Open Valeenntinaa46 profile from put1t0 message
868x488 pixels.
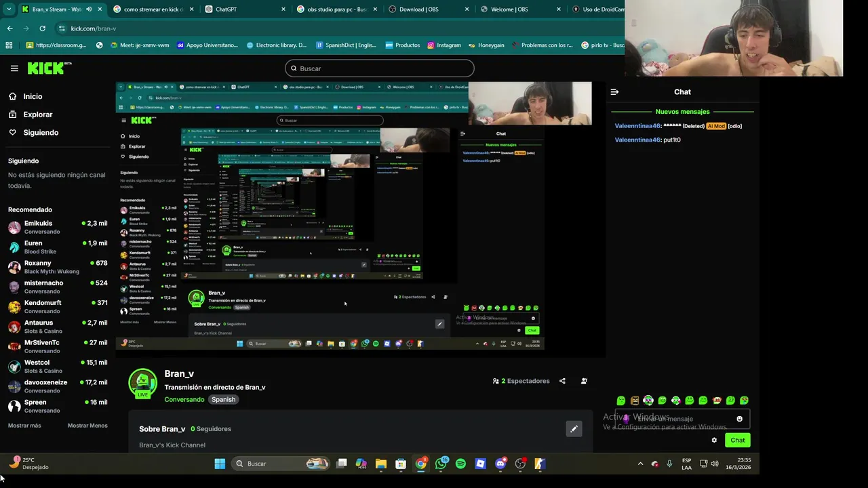point(637,140)
